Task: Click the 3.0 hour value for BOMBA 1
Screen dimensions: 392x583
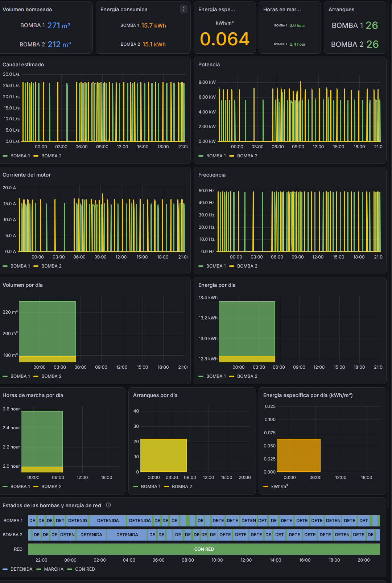Action: pyautogui.click(x=297, y=25)
